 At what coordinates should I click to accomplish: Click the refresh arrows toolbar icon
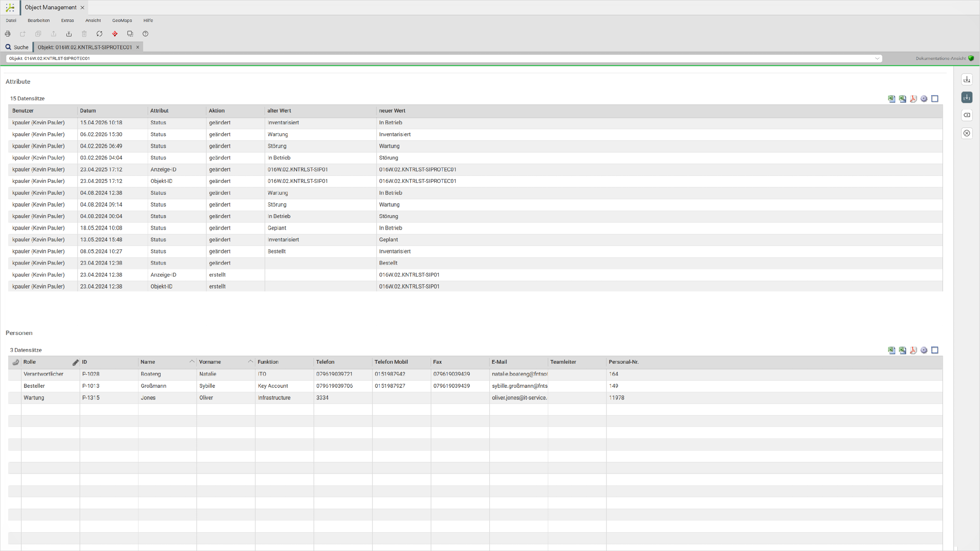(99, 34)
